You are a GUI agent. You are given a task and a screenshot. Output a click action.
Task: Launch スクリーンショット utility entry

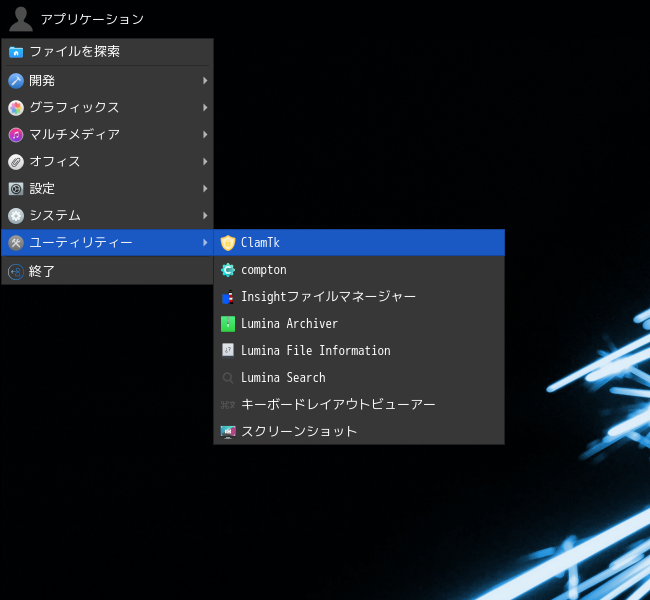[359, 431]
